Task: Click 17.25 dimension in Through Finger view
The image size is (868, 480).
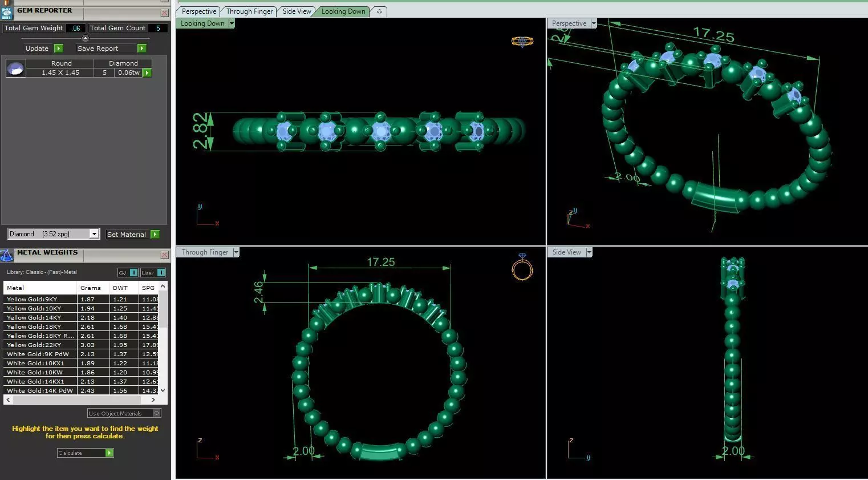Action: pyautogui.click(x=380, y=262)
